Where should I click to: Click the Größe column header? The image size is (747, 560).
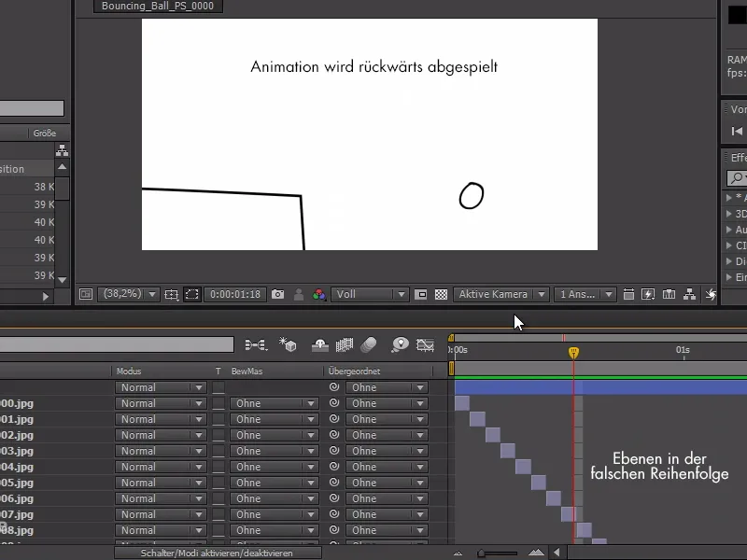[44, 133]
